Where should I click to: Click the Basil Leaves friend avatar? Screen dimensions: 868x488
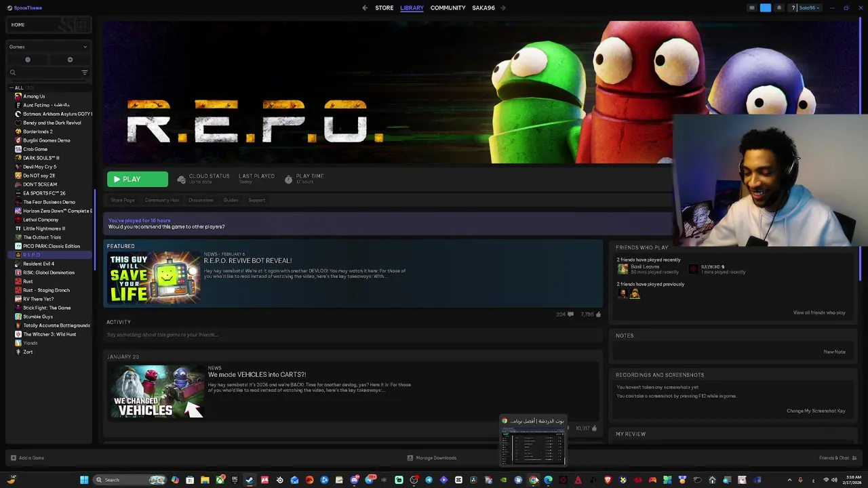[623, 269]
